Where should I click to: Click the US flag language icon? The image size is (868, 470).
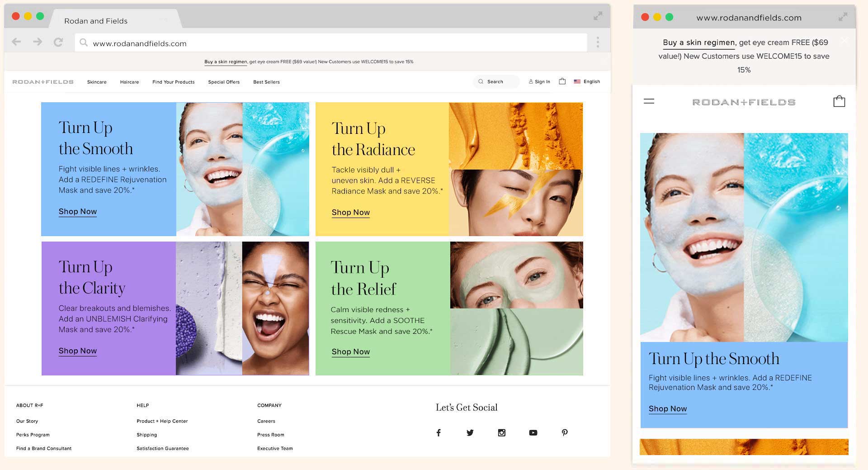(x=577, y=81)
